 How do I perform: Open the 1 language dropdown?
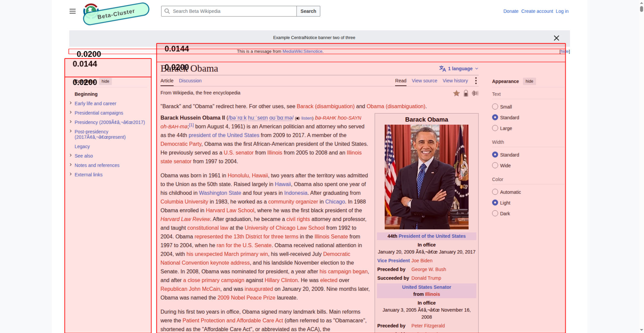point(459,69)
